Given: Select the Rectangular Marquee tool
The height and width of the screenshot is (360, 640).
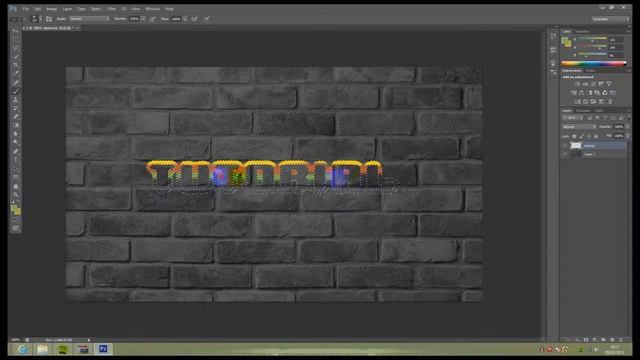Looking at the screenshot, I should (x=16, y=40).
